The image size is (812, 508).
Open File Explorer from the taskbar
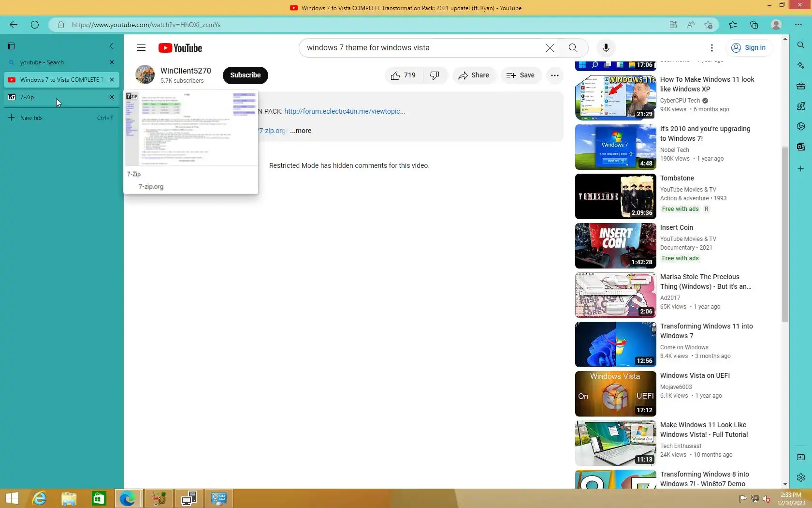pyautogui.click(x=69, y=498)
